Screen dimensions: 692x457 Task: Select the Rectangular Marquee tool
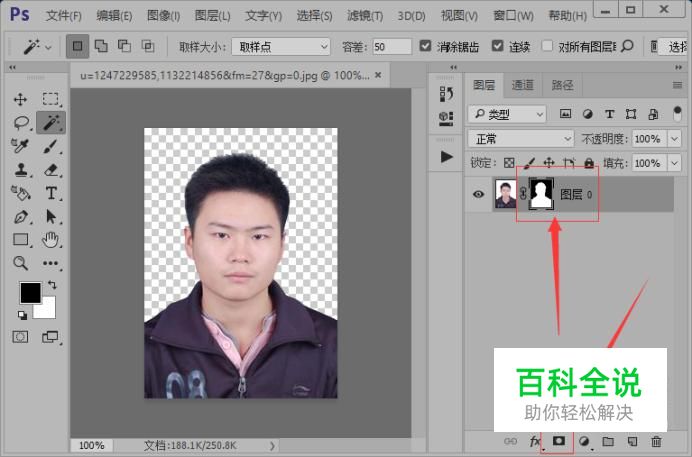coord(50,99)
